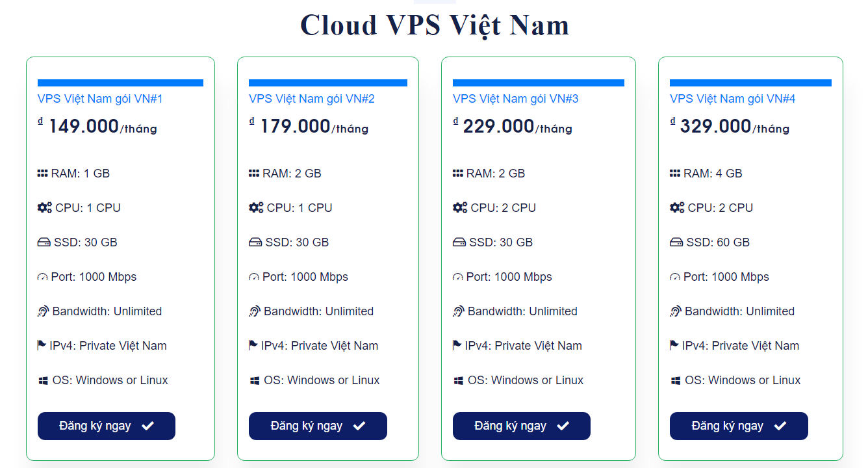Click the CPU gears icon in the VN#1 plan
Viewport: 868px width, 468px height.
pos(45,208)
